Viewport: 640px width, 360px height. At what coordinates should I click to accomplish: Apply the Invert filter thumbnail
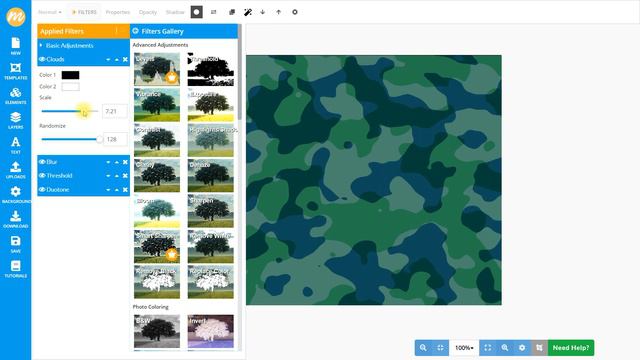click(211, 331)
